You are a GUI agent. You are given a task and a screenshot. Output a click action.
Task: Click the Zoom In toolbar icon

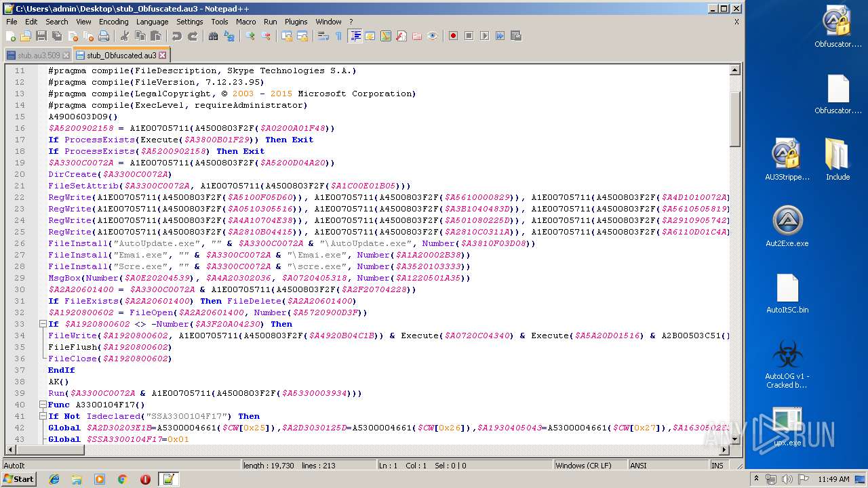[250, 36]
